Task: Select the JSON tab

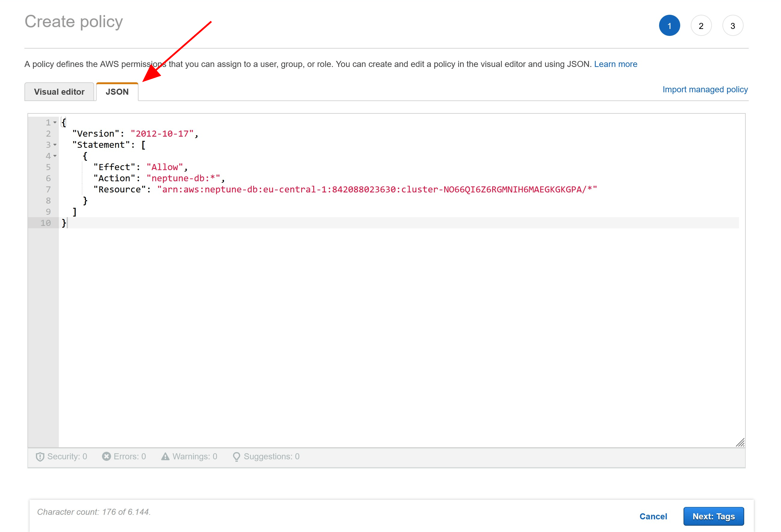Action: pyautogui.click(x=117, y=92)
